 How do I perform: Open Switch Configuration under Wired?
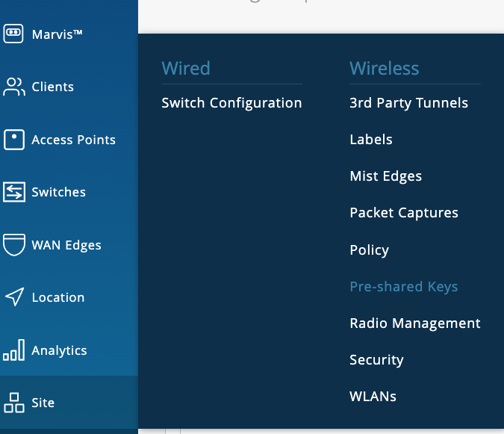click(x=231, y=103)
